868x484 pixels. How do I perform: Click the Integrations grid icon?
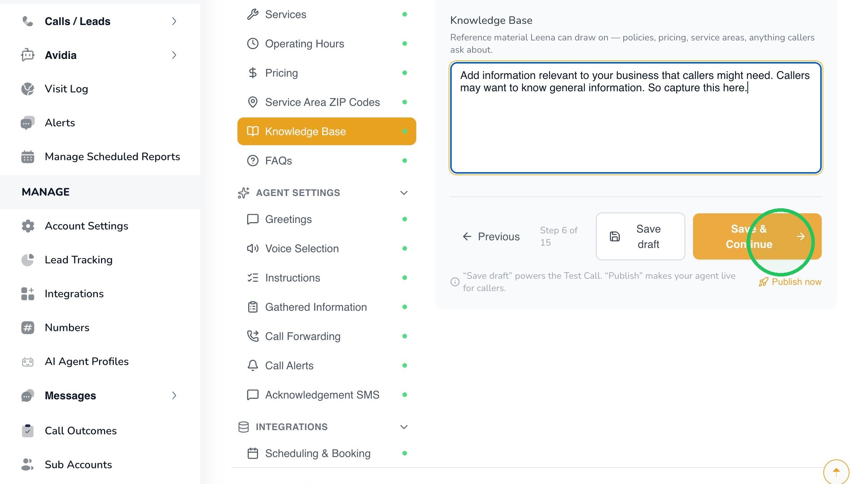[27, 294]
